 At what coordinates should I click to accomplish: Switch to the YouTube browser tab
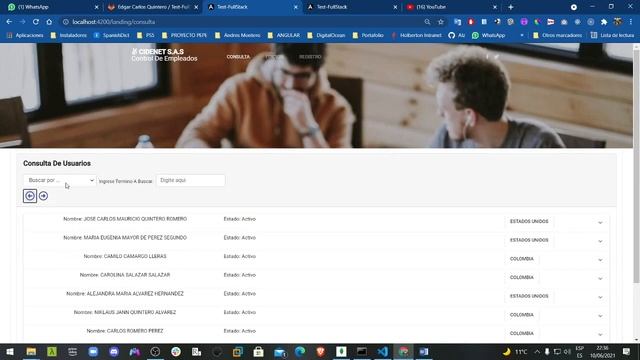point(451,7)
